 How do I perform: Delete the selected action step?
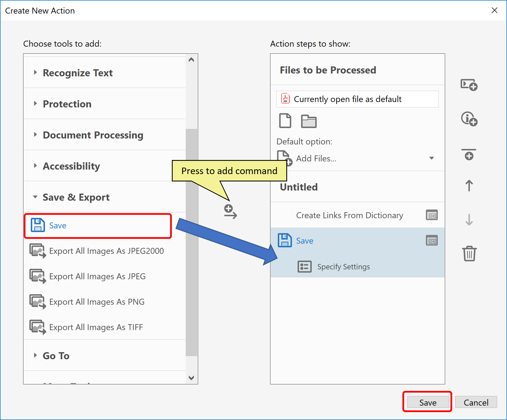(469, 254)
